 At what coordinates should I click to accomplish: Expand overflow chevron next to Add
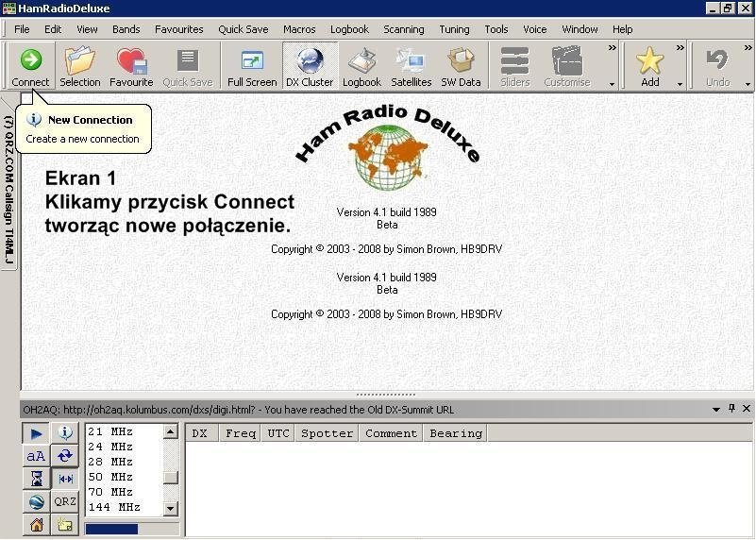680,48
